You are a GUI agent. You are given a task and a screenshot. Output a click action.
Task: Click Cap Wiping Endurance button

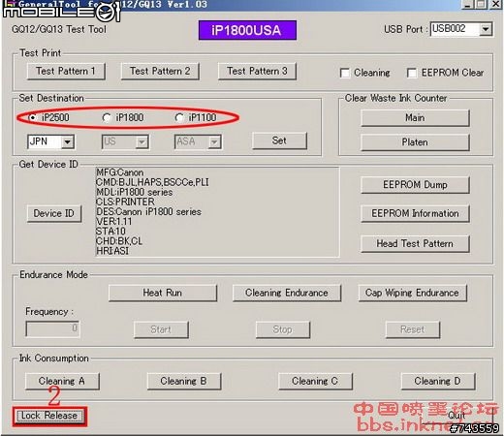coord(412,293)
